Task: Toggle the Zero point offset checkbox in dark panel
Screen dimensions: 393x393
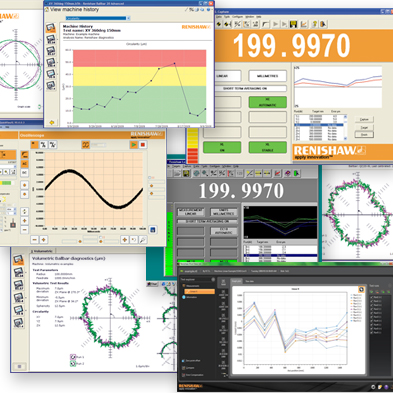Action: coord(183,361)
